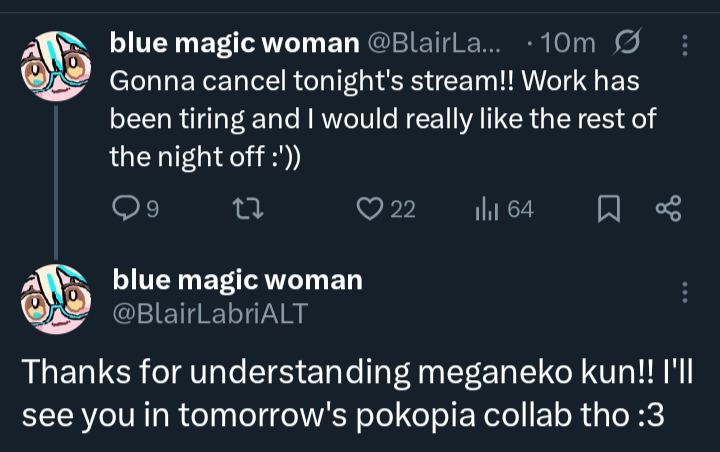Screen dimensions: 720x452
Task: Like the tweet with the heart icon
Action: (370, 209)
